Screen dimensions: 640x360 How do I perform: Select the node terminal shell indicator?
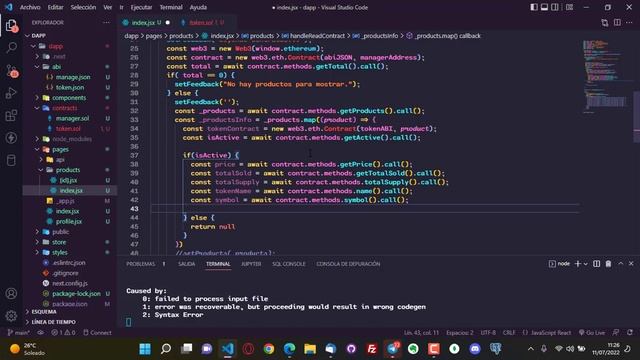pos(559,264)
